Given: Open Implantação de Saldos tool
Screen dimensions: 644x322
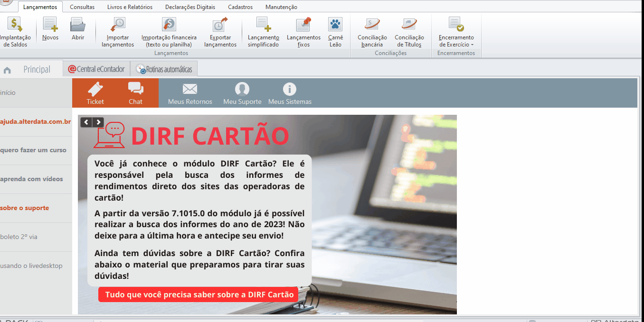Looking at the screenshot, I should coord(15,32).
